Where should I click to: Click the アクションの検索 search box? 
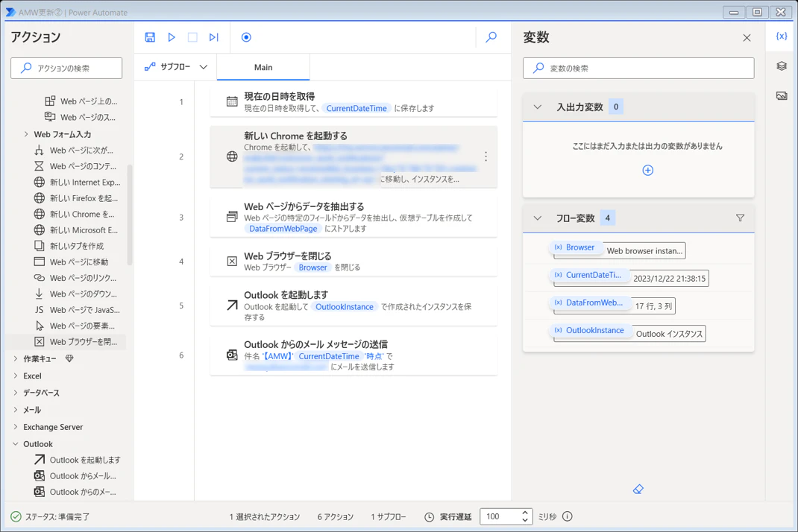coord(66,68)
